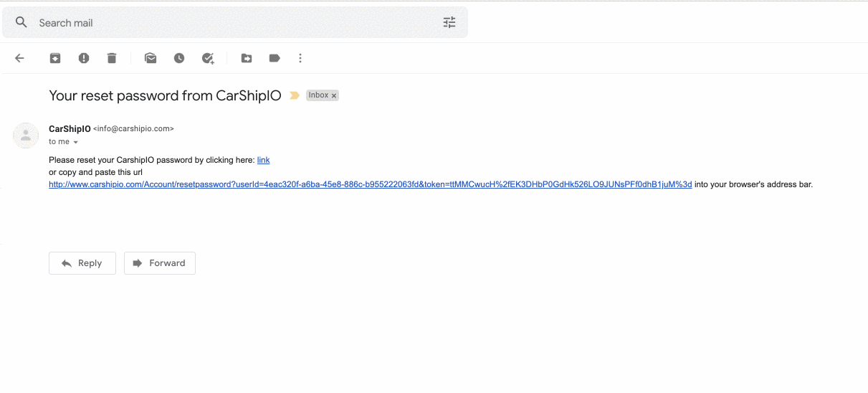
Task: Click the Forward button
Action: 160,263
